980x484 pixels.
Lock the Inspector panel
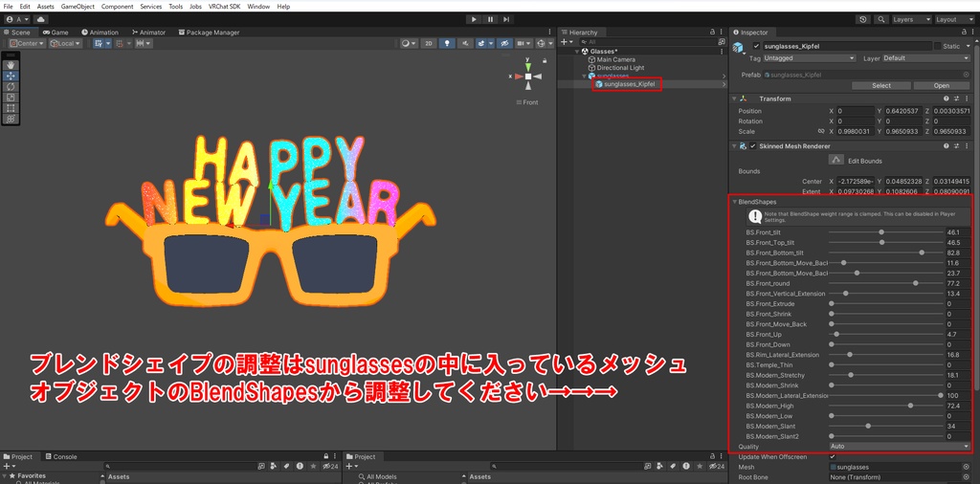click(963, 32)
